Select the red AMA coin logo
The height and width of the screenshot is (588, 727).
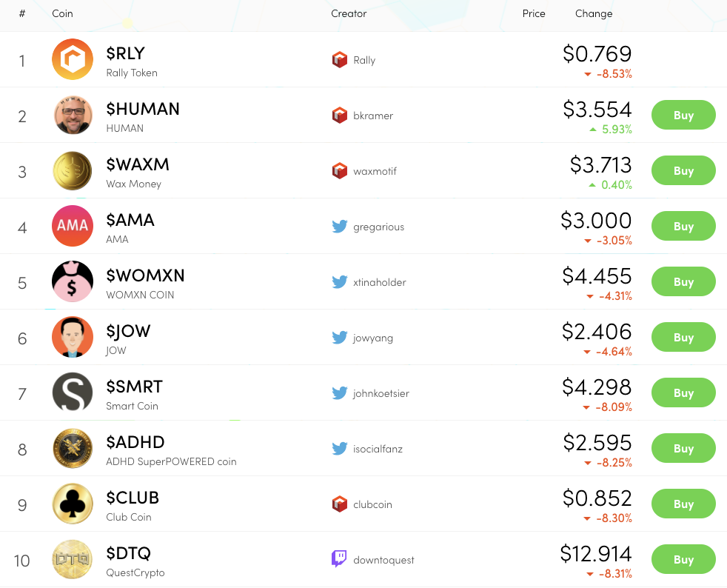73,227
